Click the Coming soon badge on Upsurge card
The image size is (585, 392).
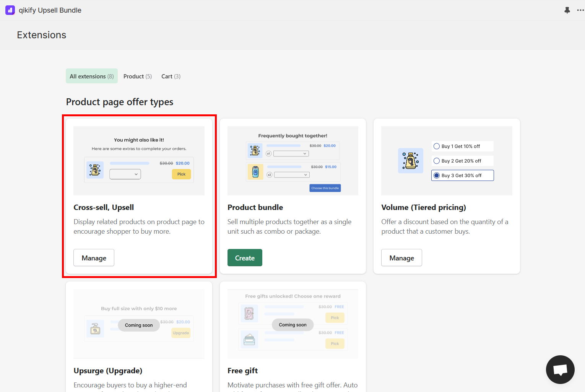tap(139, 325)
